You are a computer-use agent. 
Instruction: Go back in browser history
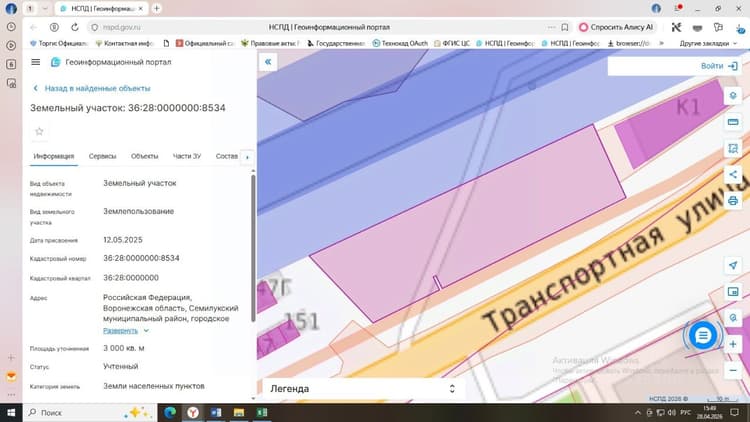(x=33, y=27)
